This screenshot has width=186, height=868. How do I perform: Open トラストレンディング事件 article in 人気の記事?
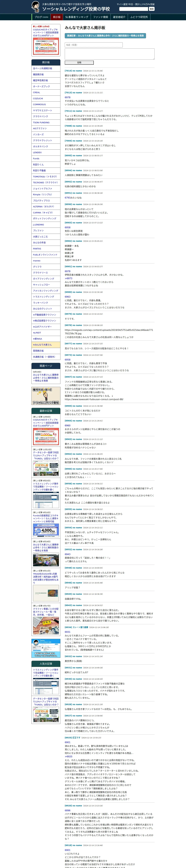(46, 673)
